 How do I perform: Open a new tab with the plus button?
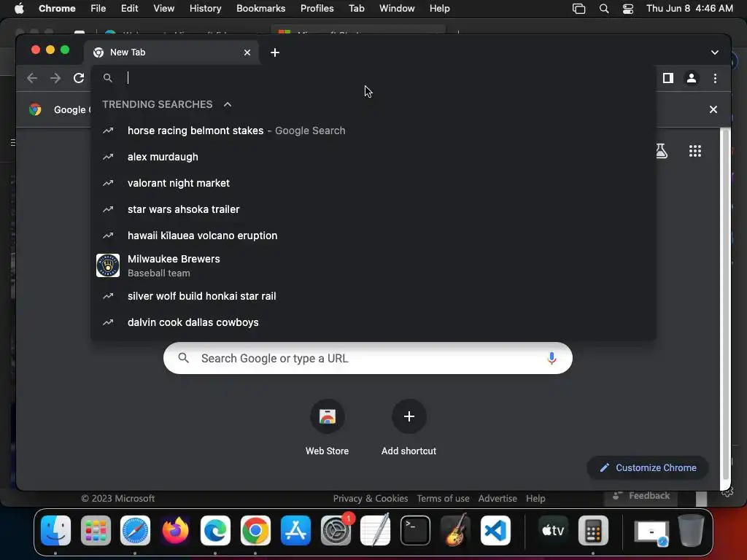point(275,52)
